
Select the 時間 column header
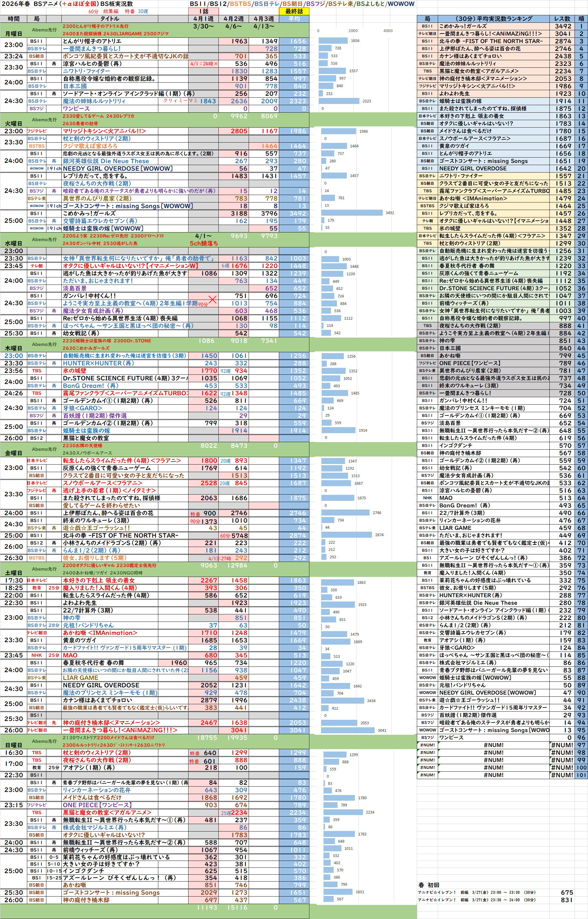[x=13, y=19]
